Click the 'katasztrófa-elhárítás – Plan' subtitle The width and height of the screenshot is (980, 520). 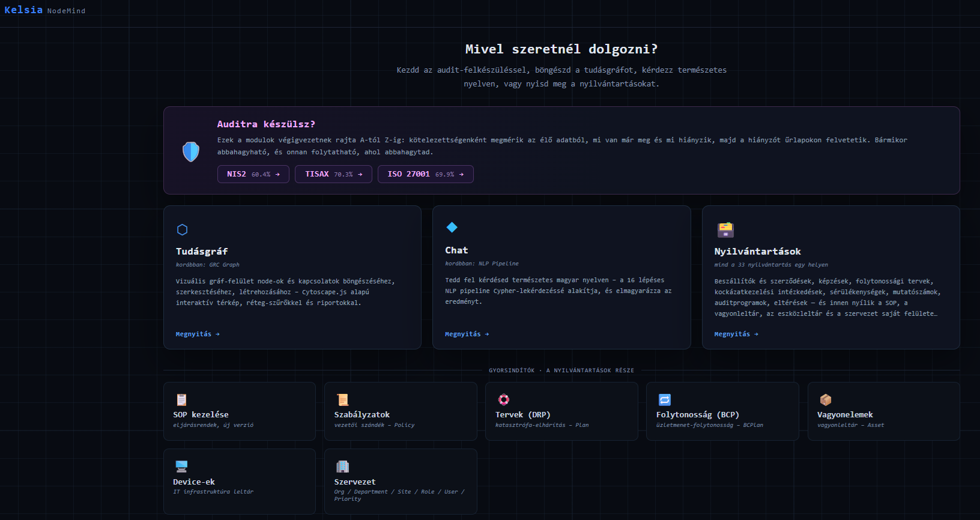coord(542,425)
